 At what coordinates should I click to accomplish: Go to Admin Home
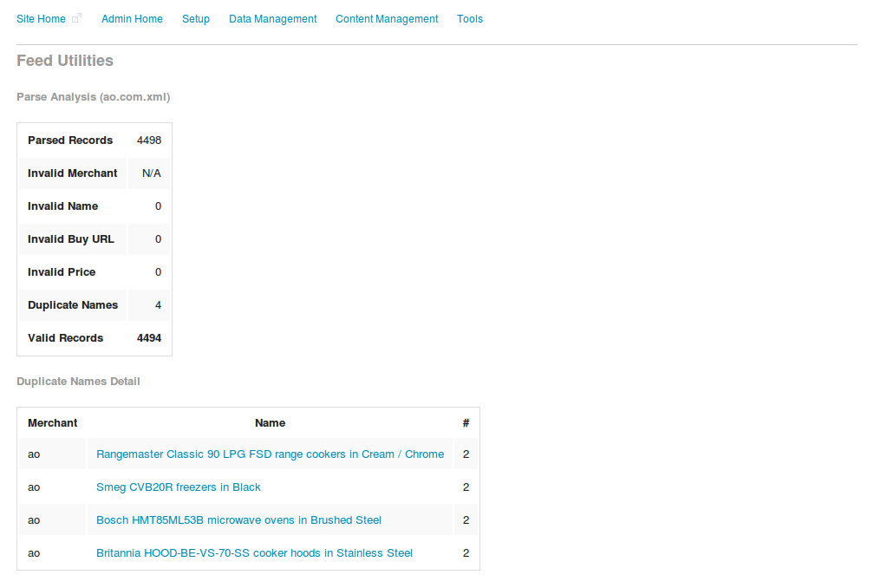click(x=132, y=19)
